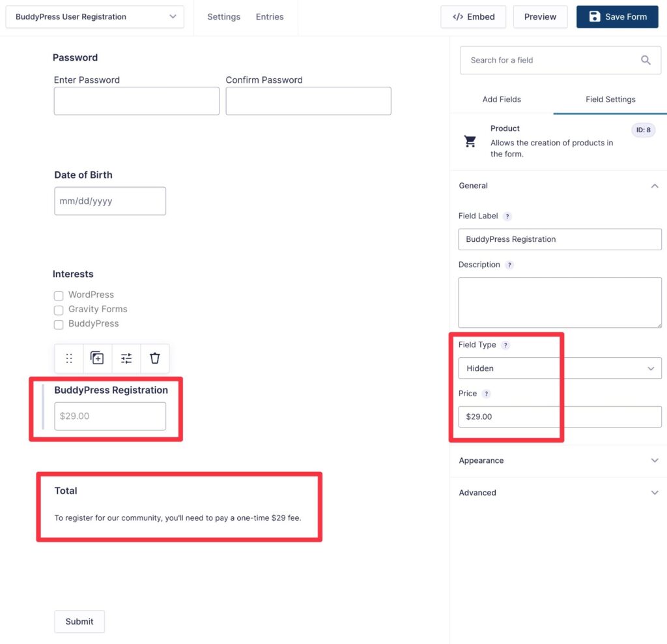Grab the drag handle dots icon
667x644 pixels.
(69, 358)
